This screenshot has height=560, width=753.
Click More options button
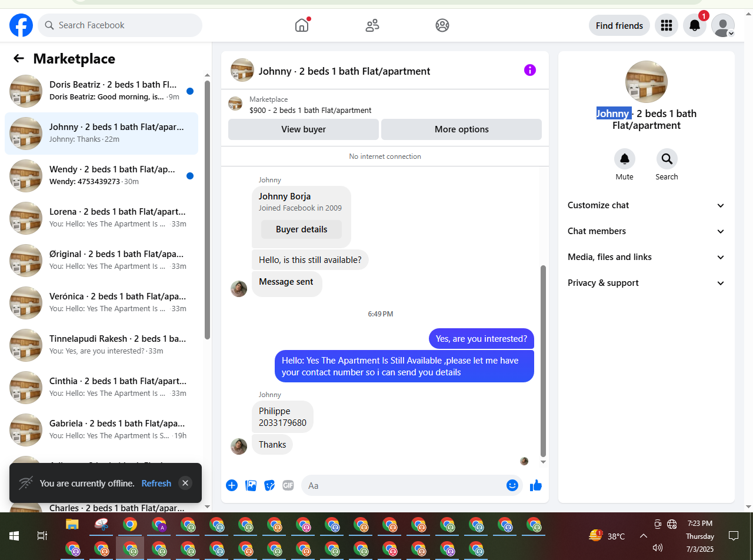(x=462, y=129)
